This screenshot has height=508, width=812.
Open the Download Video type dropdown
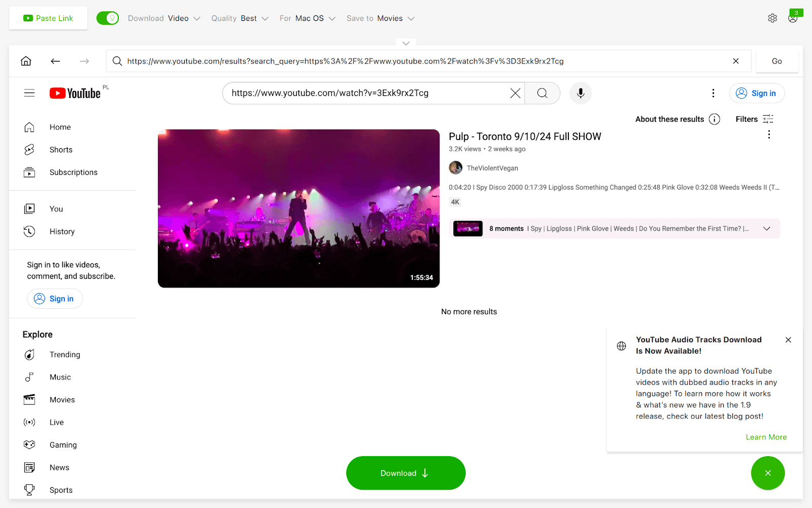pyautogui.click(x=164, y=18)
